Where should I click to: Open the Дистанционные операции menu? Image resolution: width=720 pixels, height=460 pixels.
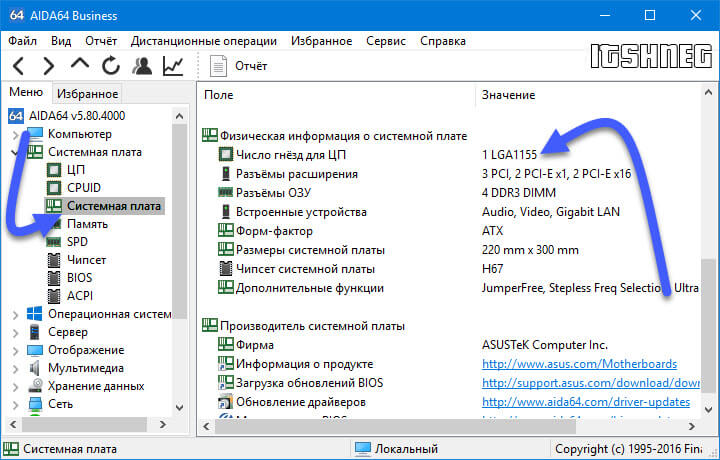pyautogui.click(x=204, y=41)
